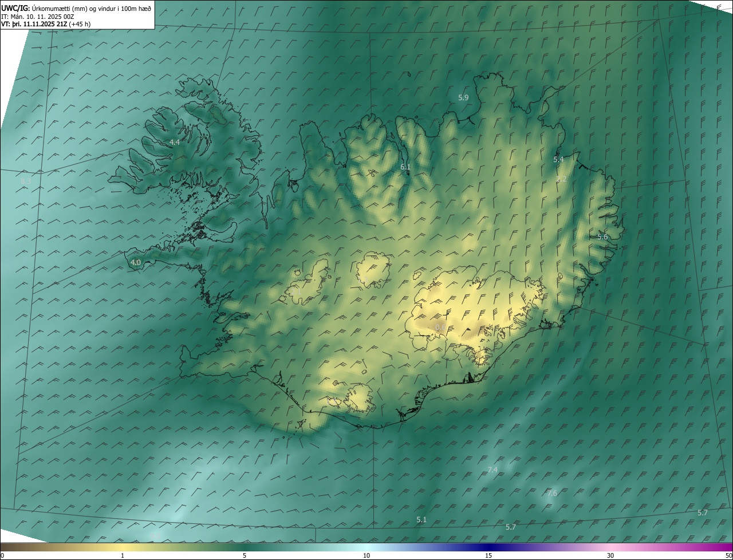Screen dimensions: 733x560
Task: Click the color scale tick label 50
Action: pyautogui.click(x=728, y=555)
